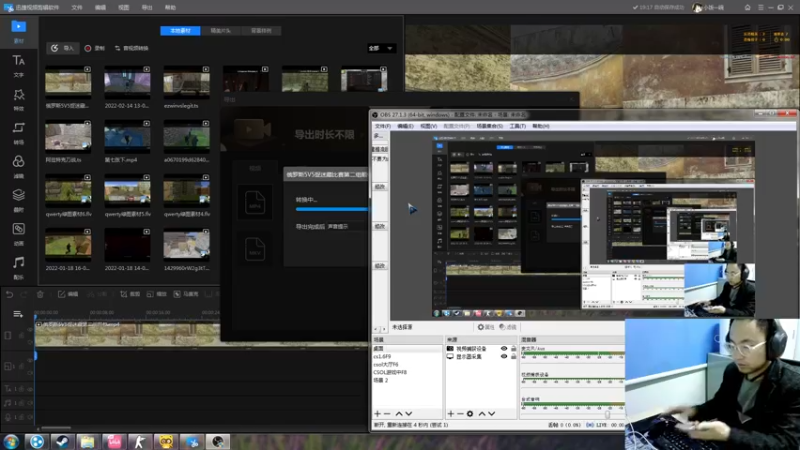Open the 导出 menu in video editor
The image size is (800, 450).
click(147, 8)
